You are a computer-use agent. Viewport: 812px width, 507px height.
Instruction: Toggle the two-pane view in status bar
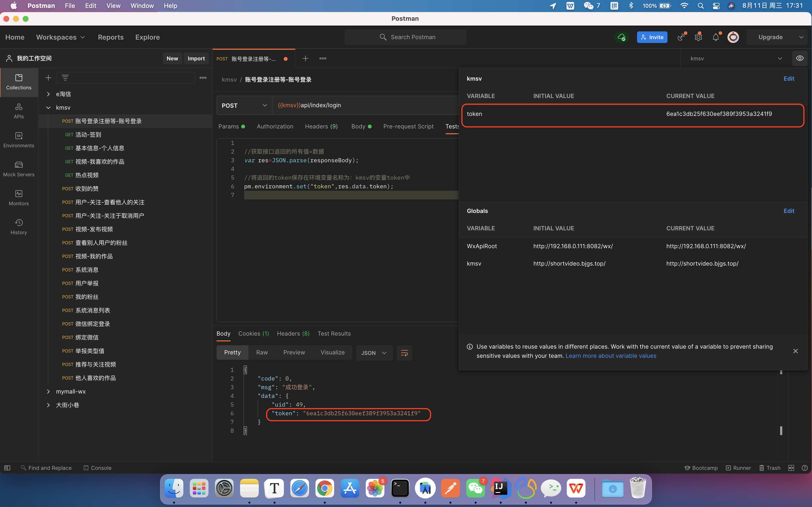791,468
